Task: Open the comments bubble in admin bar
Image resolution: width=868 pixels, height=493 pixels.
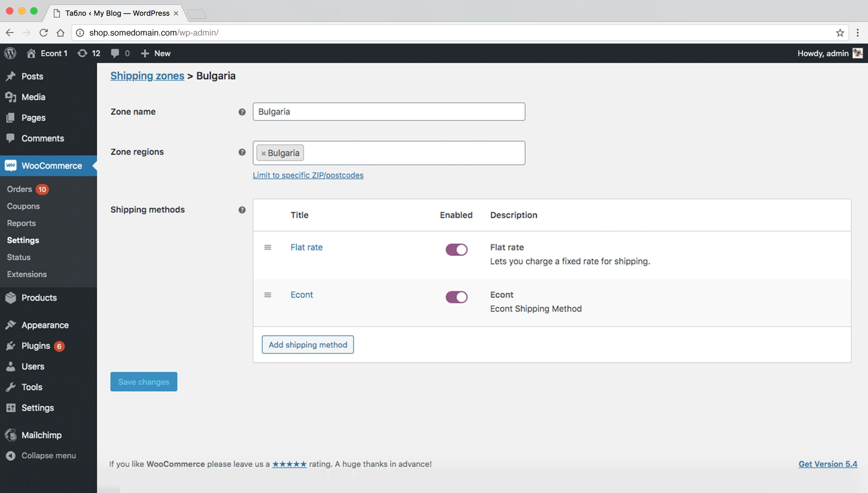Action: tap(120, 53)
